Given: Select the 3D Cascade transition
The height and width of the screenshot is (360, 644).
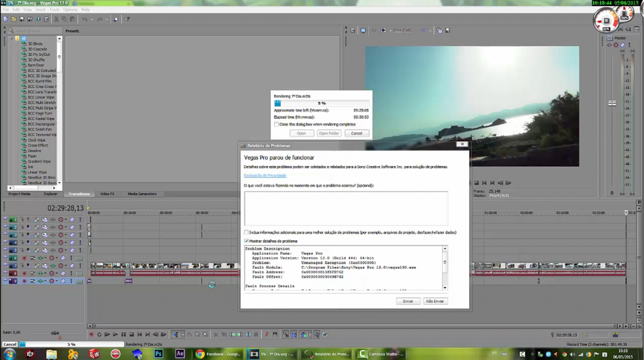Looking at the screenshot, I should (x=38, y=49).
